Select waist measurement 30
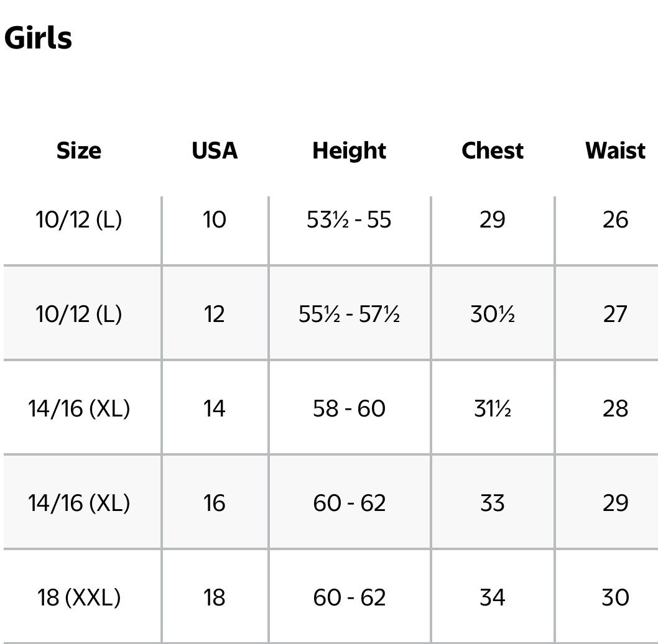Screen dimensions: 658x644 point(615,597)
